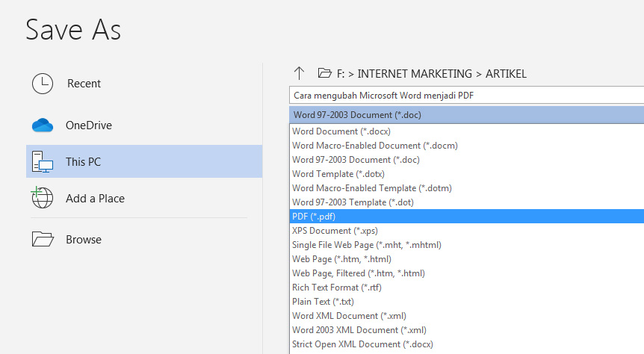Click the OneDrive cloud icon
The height and width of the screenshot is (354, 644).
point(43,125)
